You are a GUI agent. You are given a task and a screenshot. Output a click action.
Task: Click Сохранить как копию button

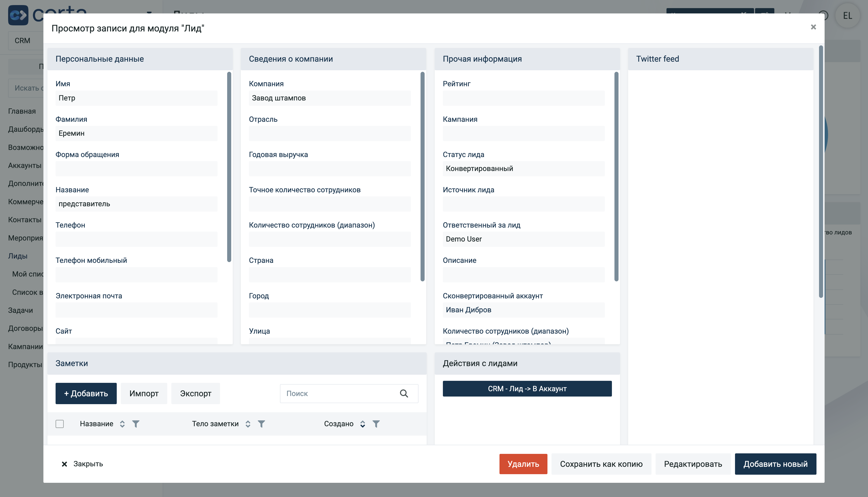click(x=601, y=464)
